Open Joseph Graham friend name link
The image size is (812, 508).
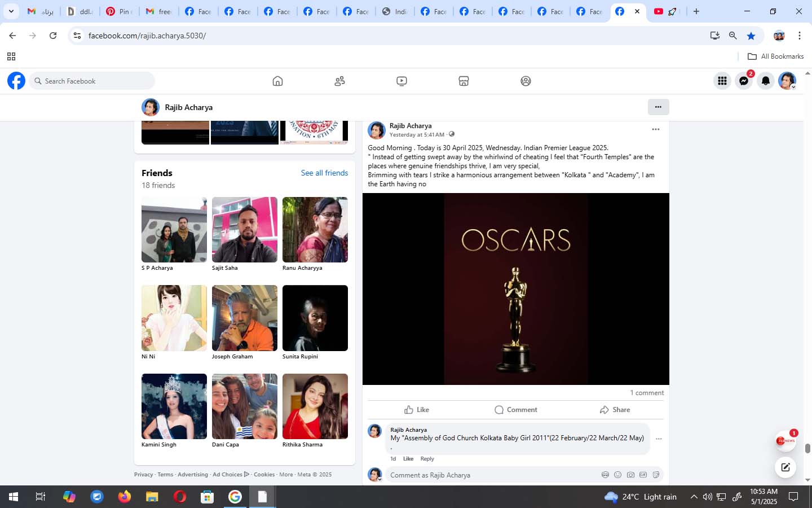pyautogui.click(x=232, y=357)
